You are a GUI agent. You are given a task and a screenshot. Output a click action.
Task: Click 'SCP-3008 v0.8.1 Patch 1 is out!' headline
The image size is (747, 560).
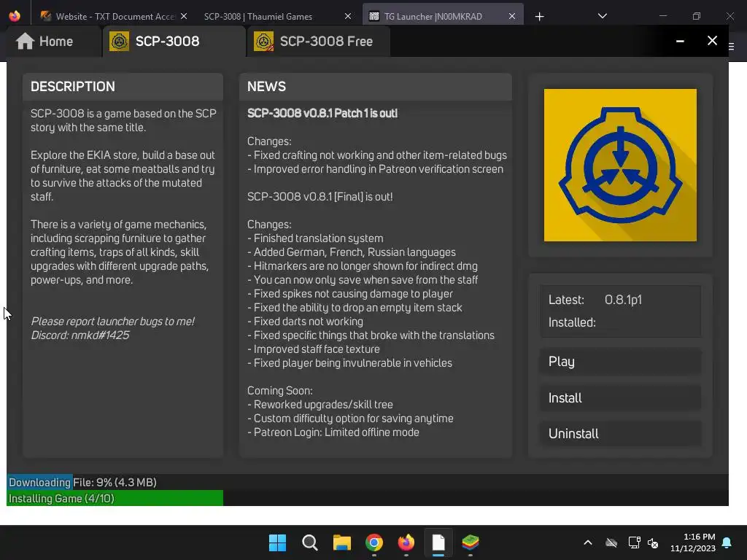tap(322, 113)
